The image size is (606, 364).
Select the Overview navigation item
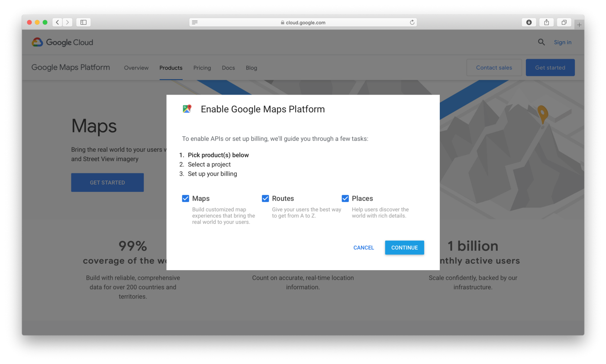136,68
